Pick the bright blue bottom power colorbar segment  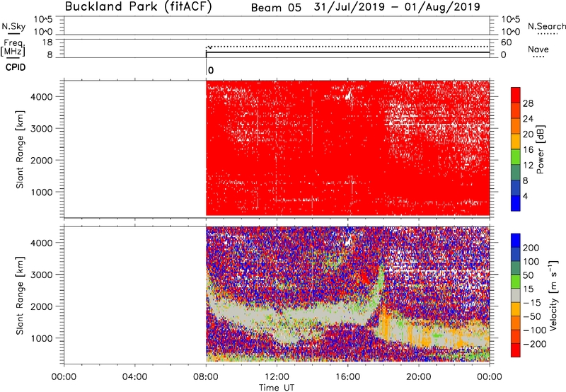516,203
